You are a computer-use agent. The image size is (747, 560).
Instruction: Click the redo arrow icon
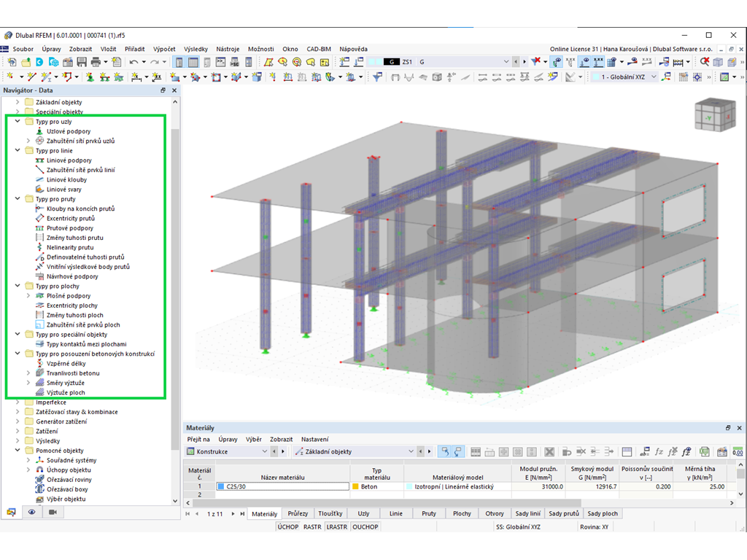(x=155, y=62)
